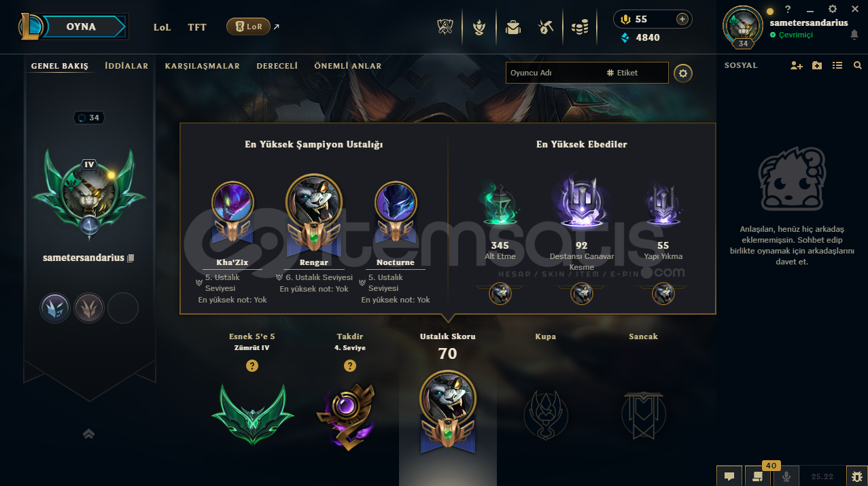Click the notification bell icon
This screenshot has height=486, width=868.
854,35
